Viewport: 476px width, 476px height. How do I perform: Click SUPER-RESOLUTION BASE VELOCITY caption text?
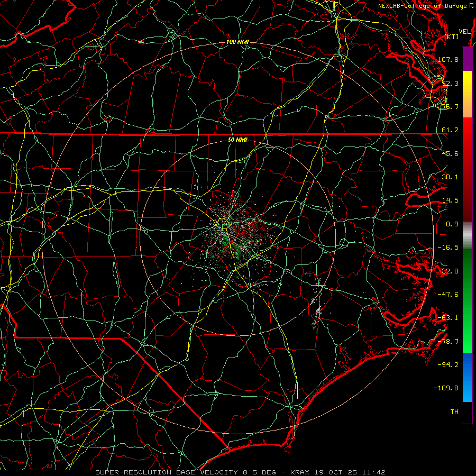click(167, 472)
